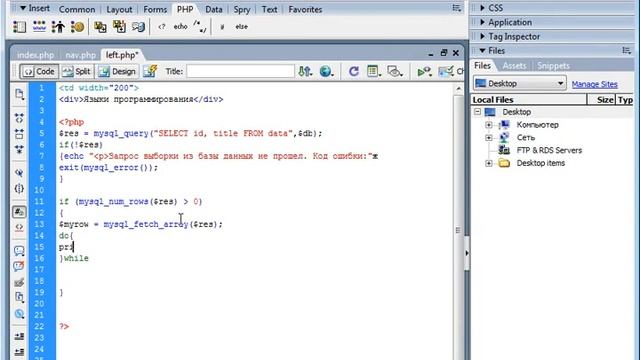This screenshot has height=360, width=640.
Task: Switch to nav.php document tab
Action: coord(80,55)
